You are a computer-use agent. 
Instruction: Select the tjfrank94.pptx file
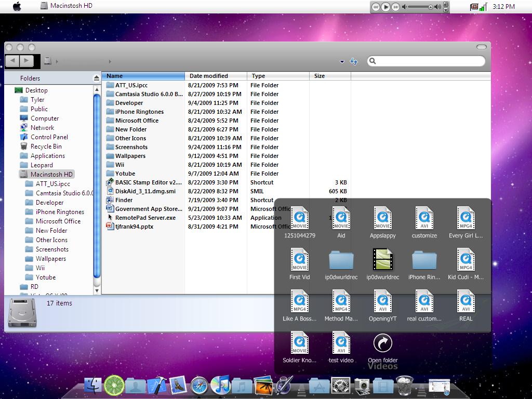point(130,227)
